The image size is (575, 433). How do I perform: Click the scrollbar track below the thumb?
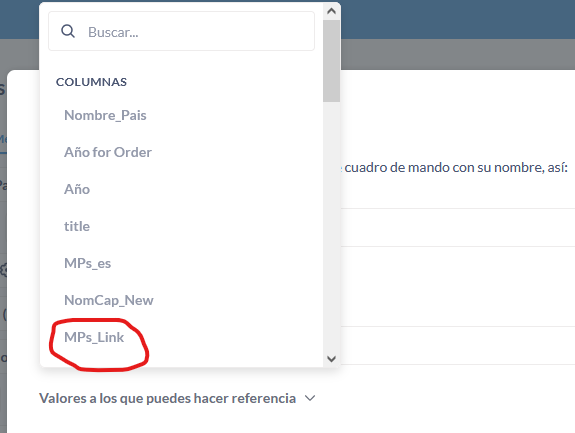(x=332, y=226)
